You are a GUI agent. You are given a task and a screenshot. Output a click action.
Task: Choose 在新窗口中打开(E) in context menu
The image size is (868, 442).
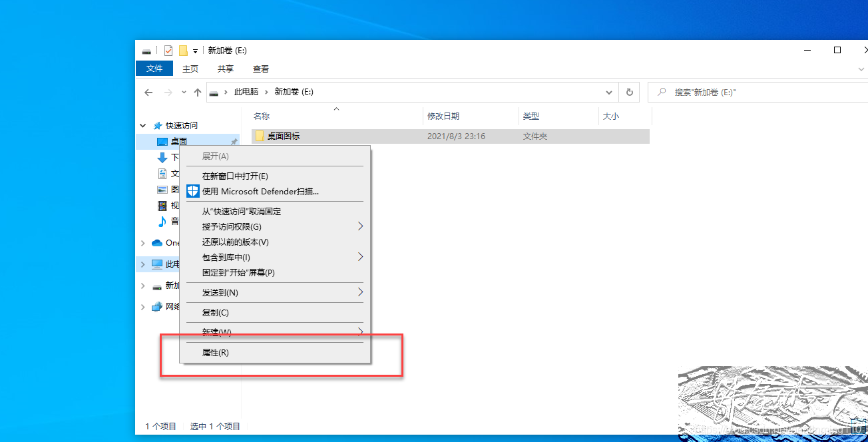point(275,176)
